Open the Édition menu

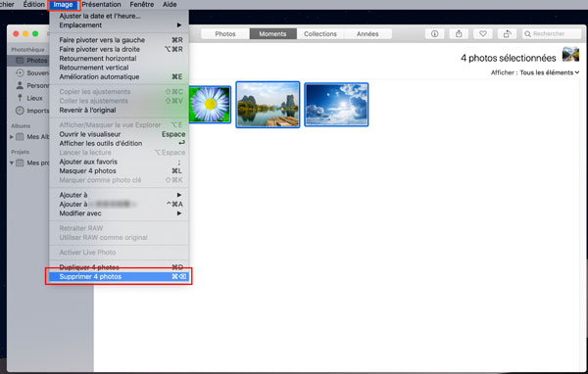33,5
